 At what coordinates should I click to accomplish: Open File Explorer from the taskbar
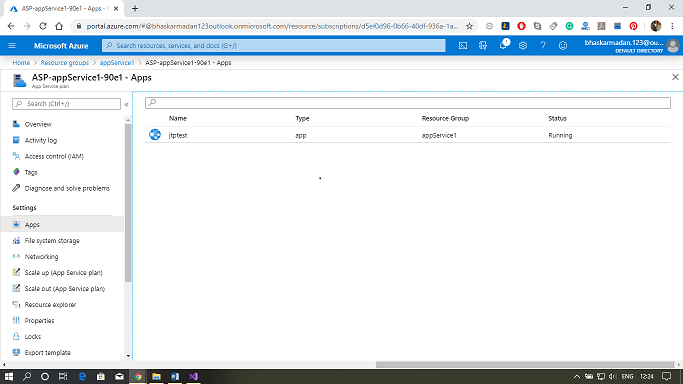coord(156,376)
